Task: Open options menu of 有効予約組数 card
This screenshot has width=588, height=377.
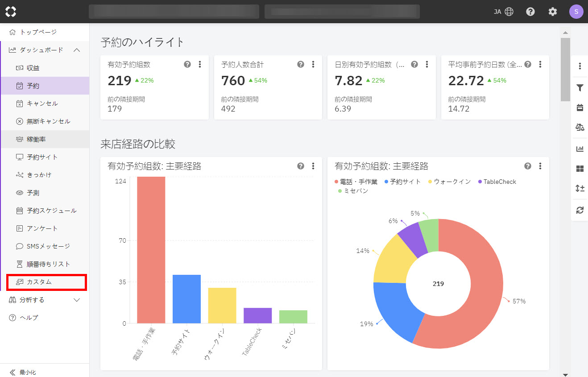Action: [x=200, y=64]
